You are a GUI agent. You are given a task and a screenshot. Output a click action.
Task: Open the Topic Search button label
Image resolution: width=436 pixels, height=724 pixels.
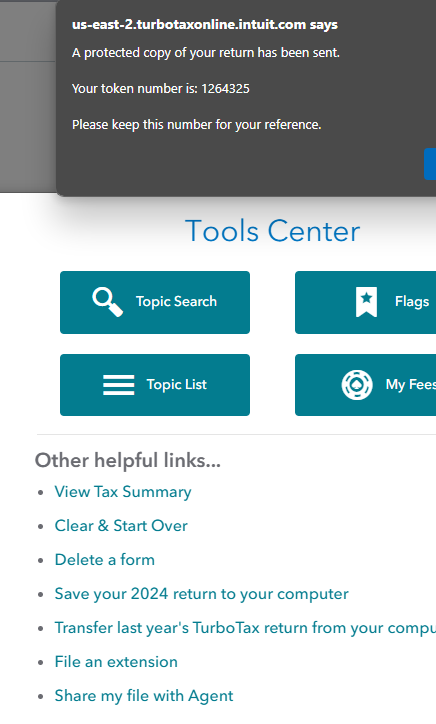tap(176, 302)
